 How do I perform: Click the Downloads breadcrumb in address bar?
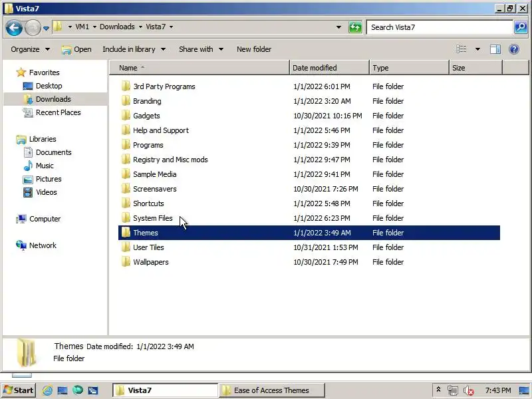click(x=117, y=27)
